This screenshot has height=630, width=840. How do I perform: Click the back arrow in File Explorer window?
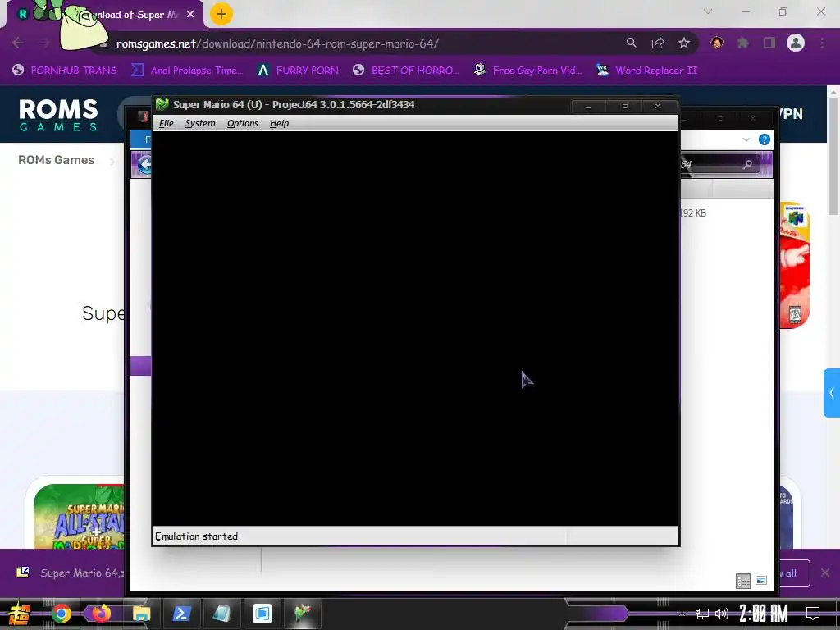coord(144,164)
